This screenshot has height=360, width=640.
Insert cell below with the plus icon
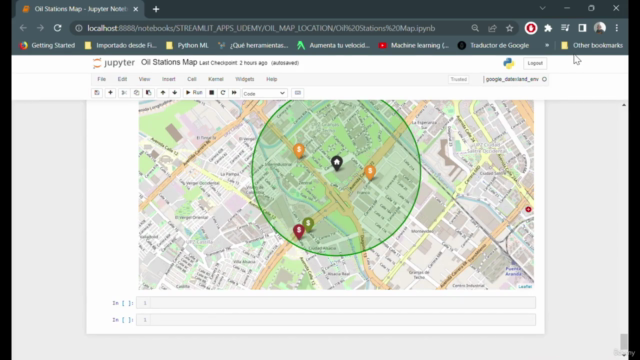pos(110,93)
